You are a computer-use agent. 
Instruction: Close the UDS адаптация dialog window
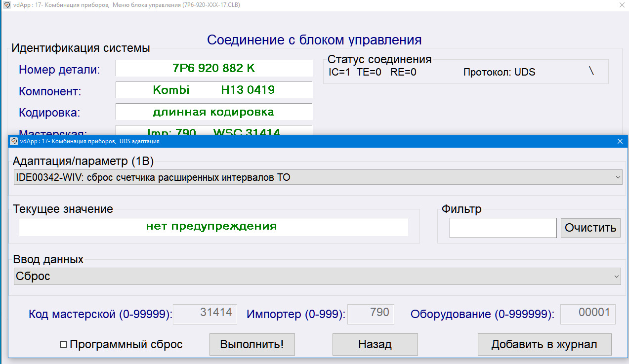(620, 141)
